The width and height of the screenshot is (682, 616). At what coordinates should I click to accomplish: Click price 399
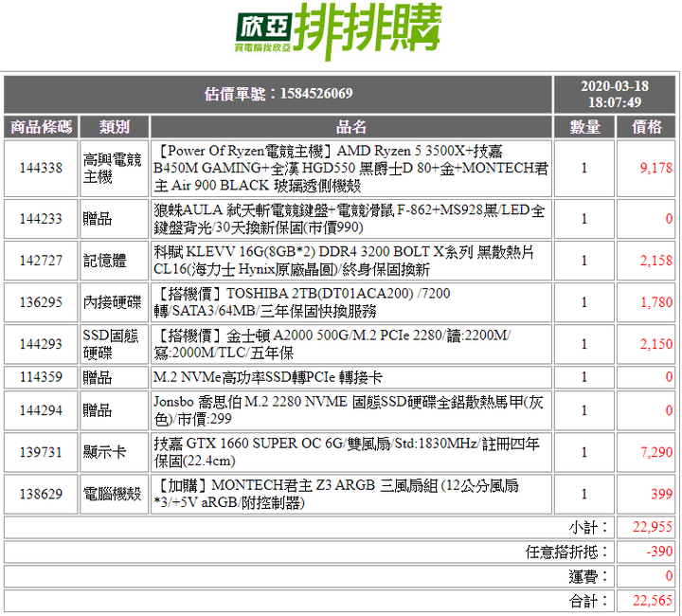click(x=661, y=494)
